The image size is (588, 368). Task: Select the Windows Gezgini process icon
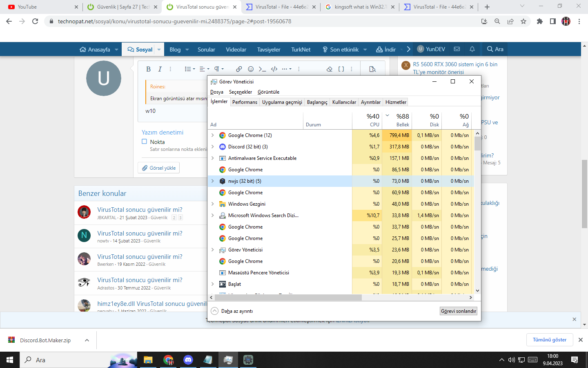pos(223,204)
